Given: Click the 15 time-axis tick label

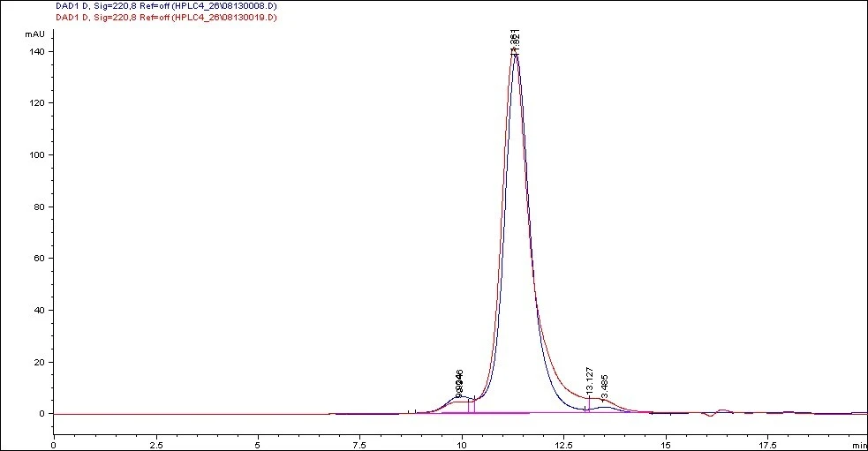Looking at the screenshot, I should [666, 445].
